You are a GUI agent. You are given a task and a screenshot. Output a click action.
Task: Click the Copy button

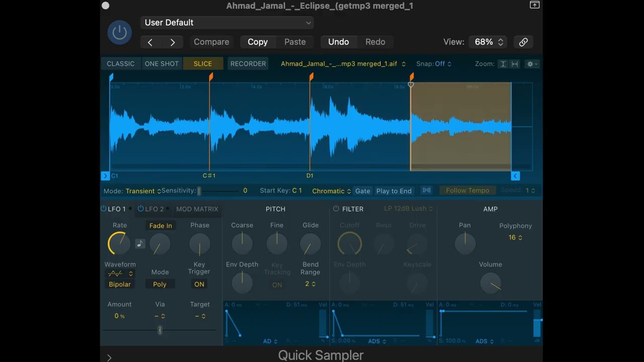click(258, 42)
